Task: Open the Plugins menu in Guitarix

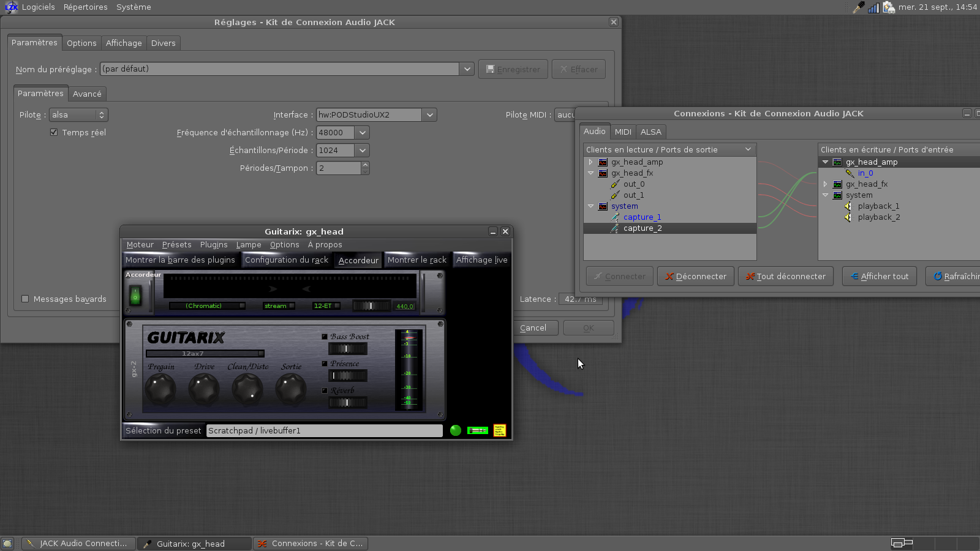Action: (x=213, y=245)
